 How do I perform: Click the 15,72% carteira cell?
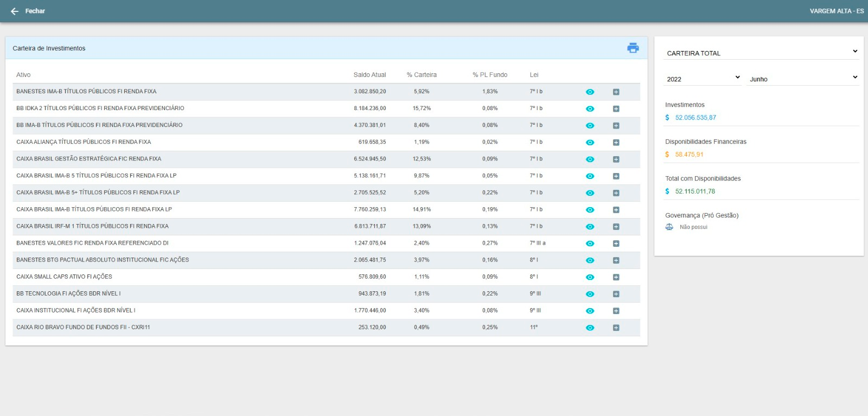[422, 108]
